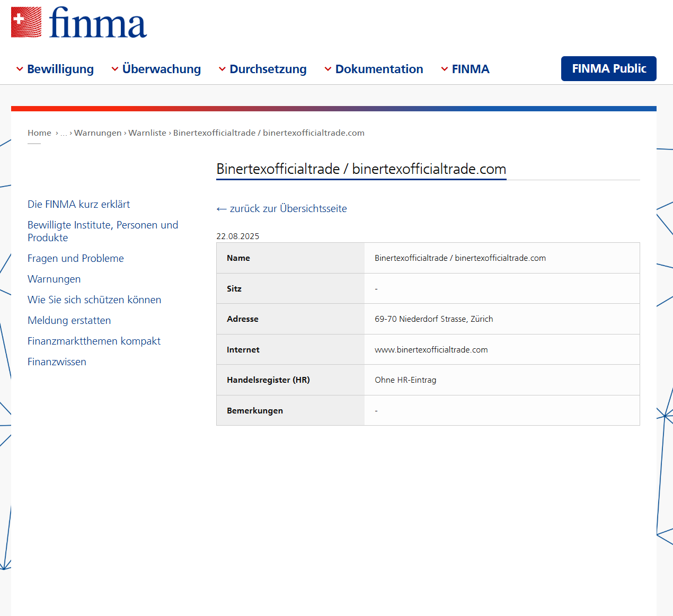Expand the Dokumentation menu chevron
The height and width of the screenshot is (616, 673).
click(328, 69)
